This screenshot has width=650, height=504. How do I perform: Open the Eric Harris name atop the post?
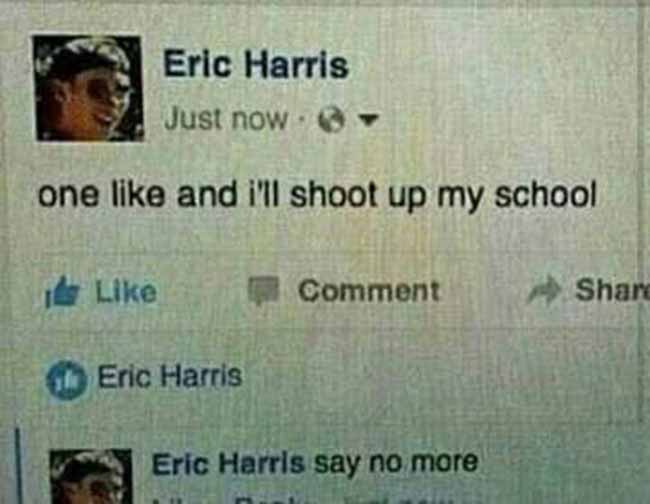tap(255, 65)
